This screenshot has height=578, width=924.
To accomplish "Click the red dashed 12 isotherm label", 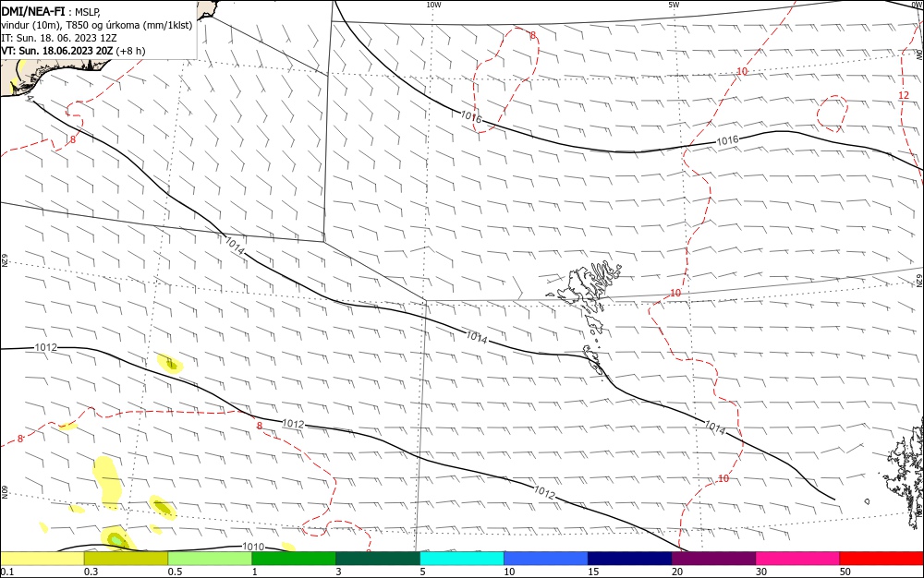I will (x=904, y=95).
